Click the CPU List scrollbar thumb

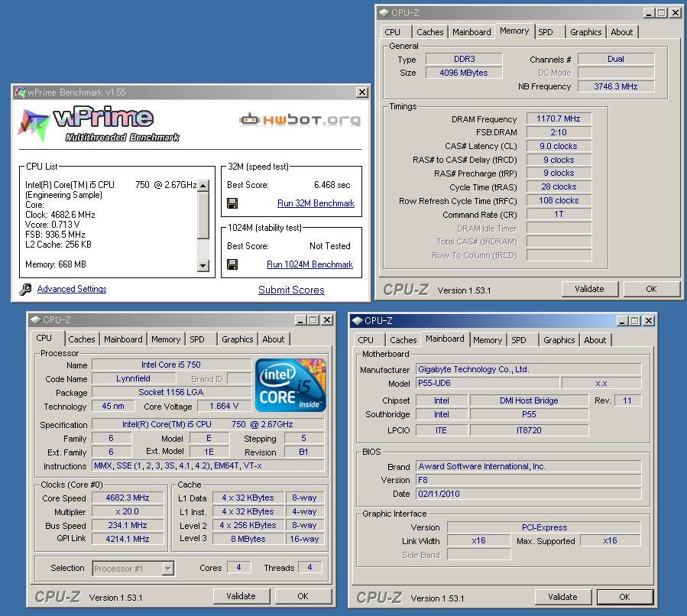pos(203,215)
